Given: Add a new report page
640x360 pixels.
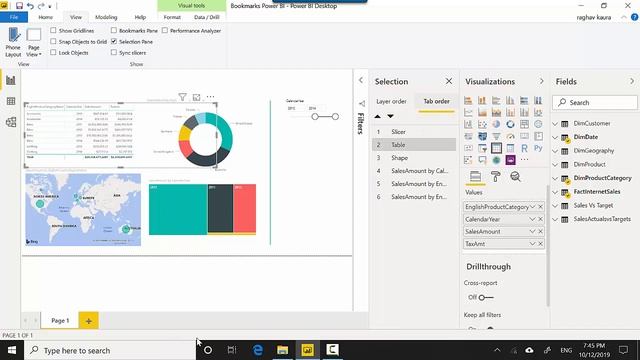Looking at the screenshot, I should tap(89, 321).
